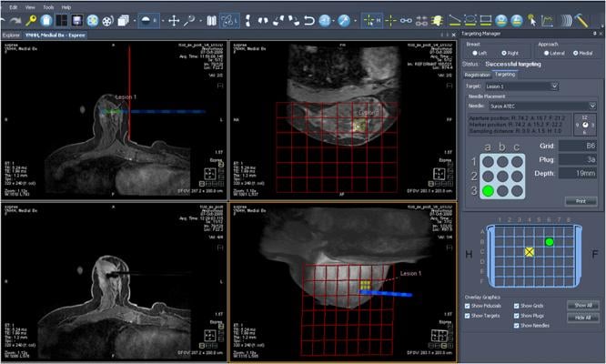Open the Tools menu
606x364 pixels.
pyautogui.click(x=47, y=6)
